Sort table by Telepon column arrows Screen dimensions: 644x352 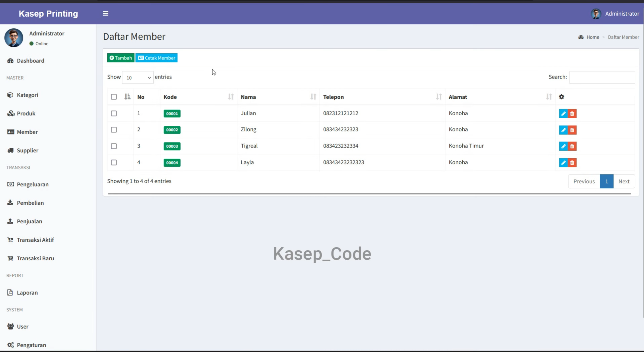pos(439,97)
